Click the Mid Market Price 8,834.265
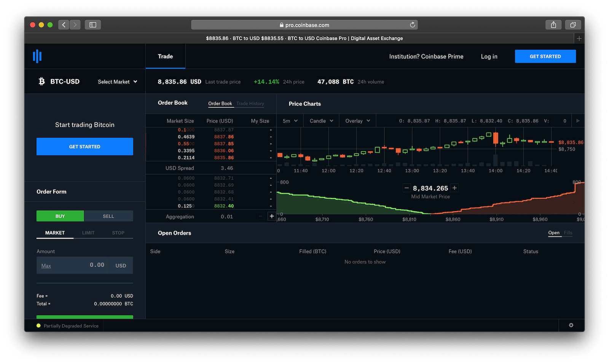The height and width of the screenshot is (364, 609). point(430,188)
